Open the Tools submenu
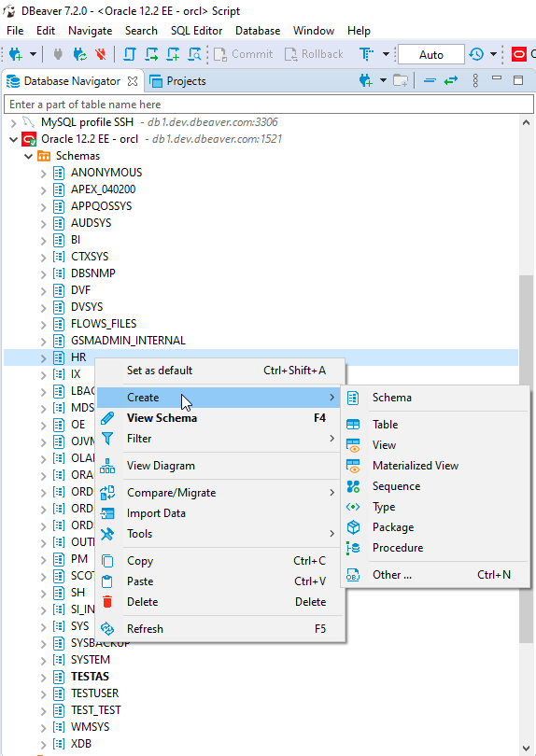 221,534
